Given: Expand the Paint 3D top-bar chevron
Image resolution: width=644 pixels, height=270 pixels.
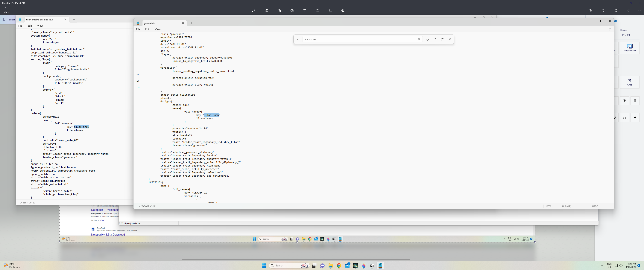Looking at the screenshot, I should pos(639,11).
